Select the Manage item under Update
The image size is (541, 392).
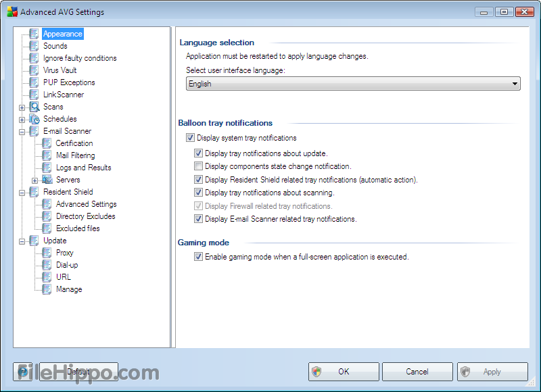pos(69,289)
